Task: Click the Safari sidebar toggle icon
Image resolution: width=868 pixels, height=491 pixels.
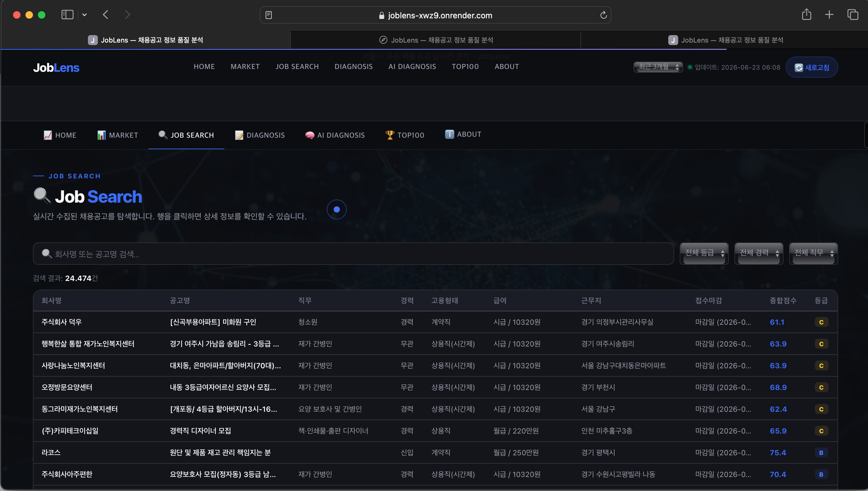Action: tap(67, 15)
